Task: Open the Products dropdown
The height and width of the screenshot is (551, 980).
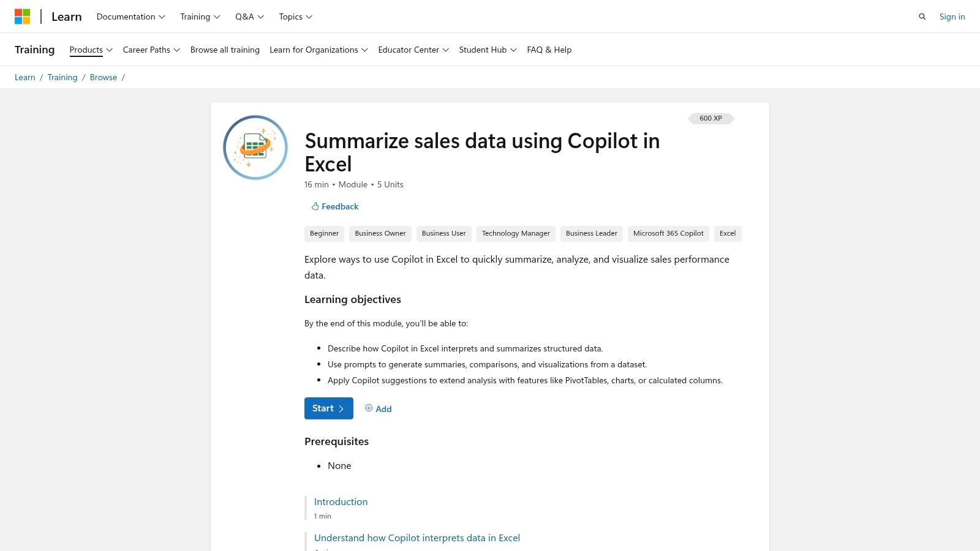Action: [91, 50]
